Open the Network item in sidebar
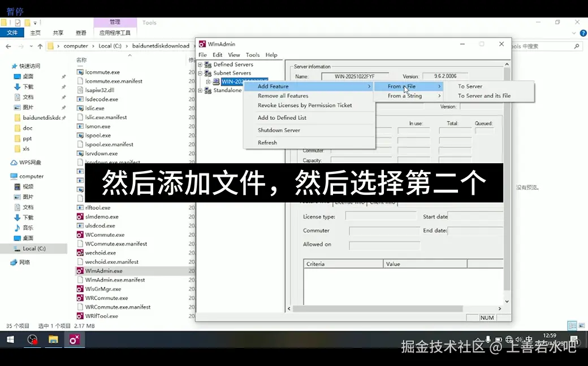 tap(20, 262)
